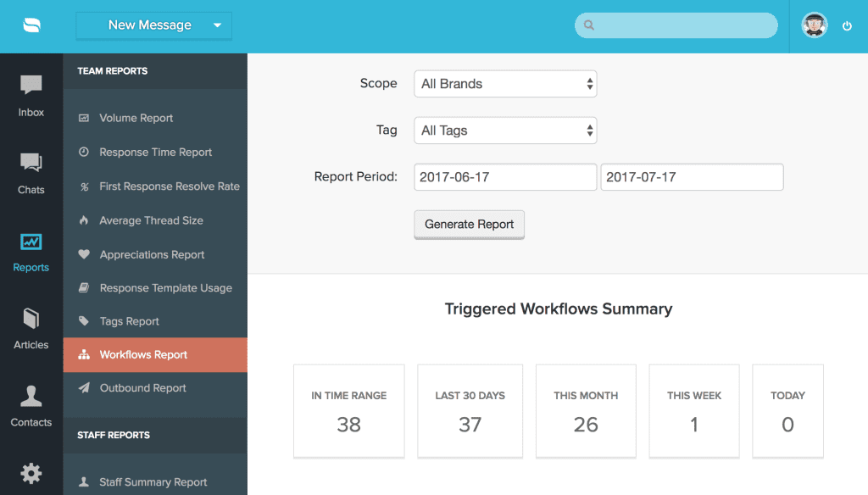Click the THIS MONTH 26 card
Screen dimensions: 868x495
click(x=586, y=411)
